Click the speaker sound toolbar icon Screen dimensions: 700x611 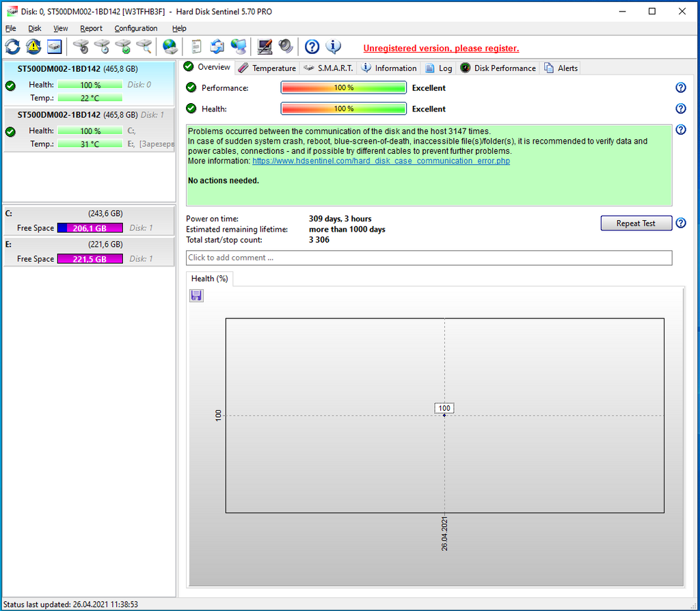286,46
